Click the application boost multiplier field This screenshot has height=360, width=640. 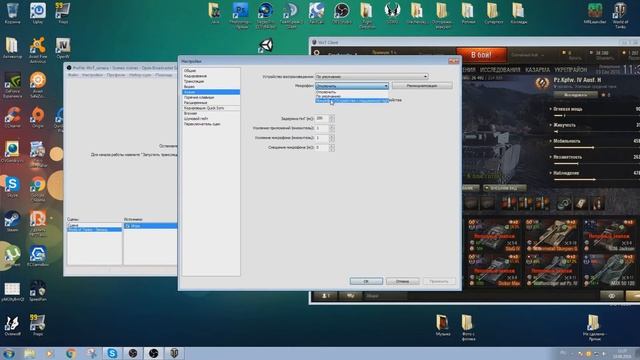[322, 128]
